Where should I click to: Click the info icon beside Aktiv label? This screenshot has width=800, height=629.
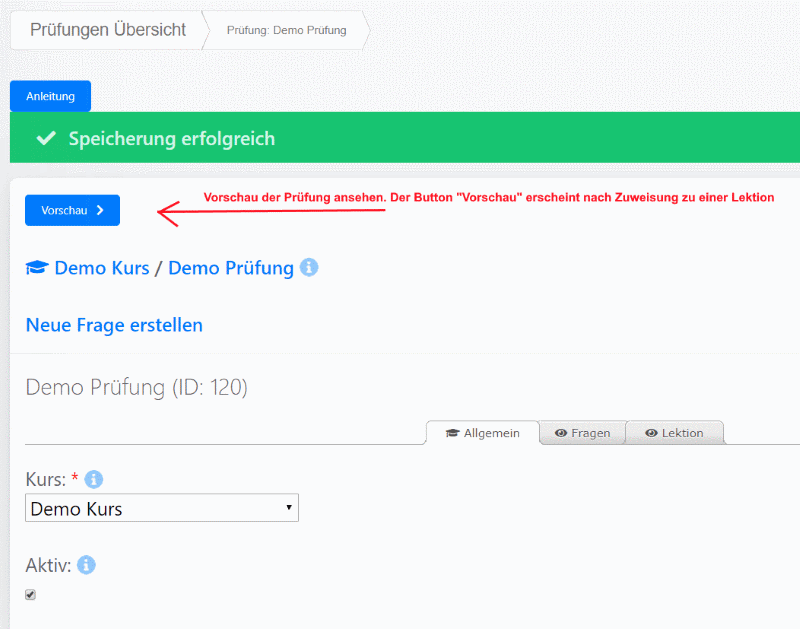[87, 565]
